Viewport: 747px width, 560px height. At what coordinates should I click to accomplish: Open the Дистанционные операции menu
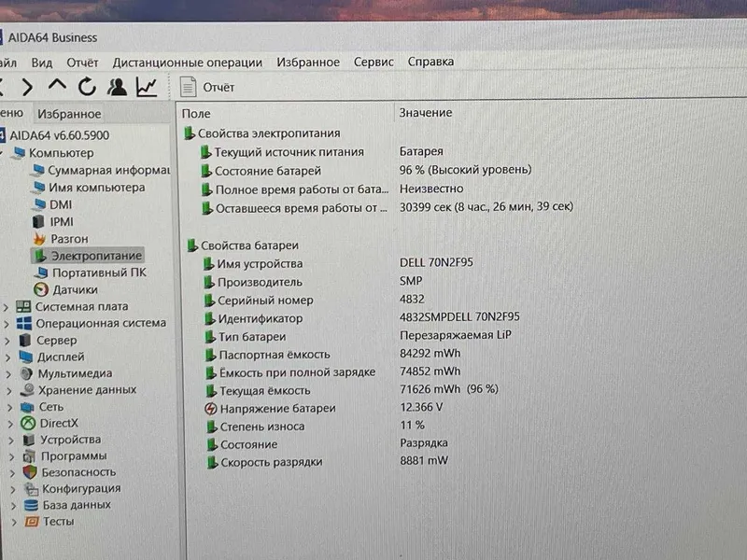point(188,63)
